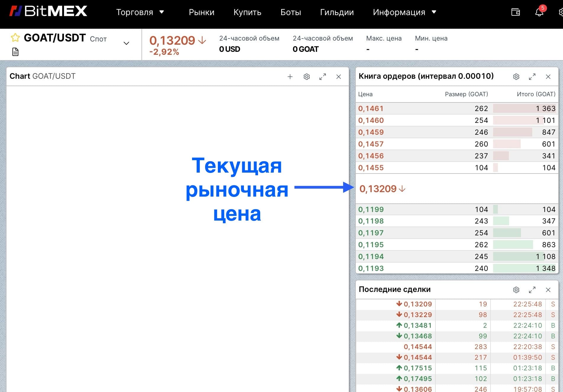Open Chart panel settings gear
This screenshot has height=392, width=563.
pos(307,77)
